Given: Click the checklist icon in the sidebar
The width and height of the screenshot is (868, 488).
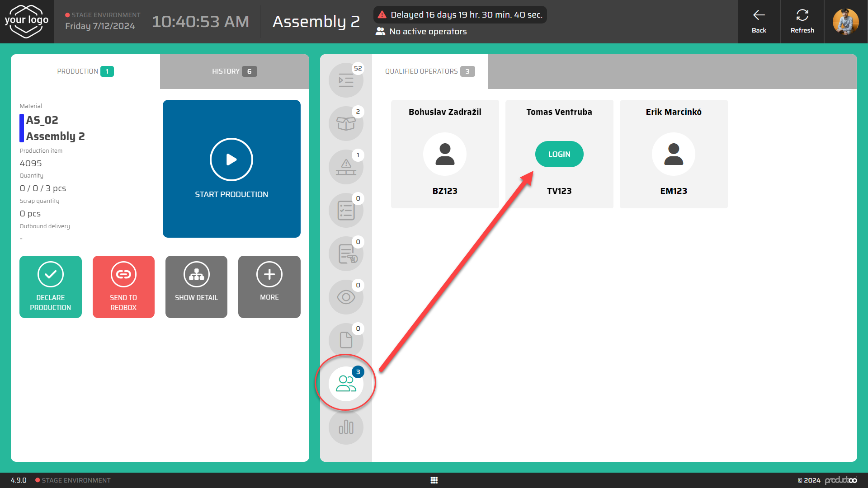Looking at the screenshot, I should pyautogui.click(x=346, y=210).
